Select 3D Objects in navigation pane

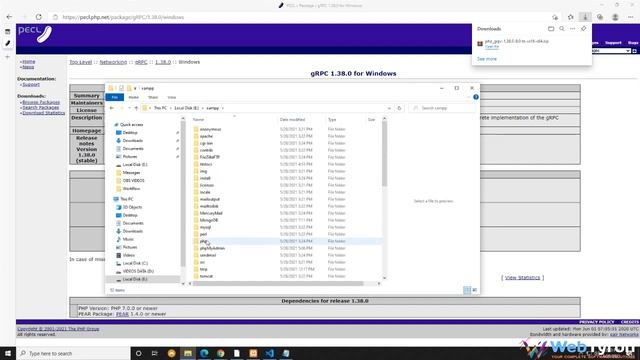coord(132,207)
